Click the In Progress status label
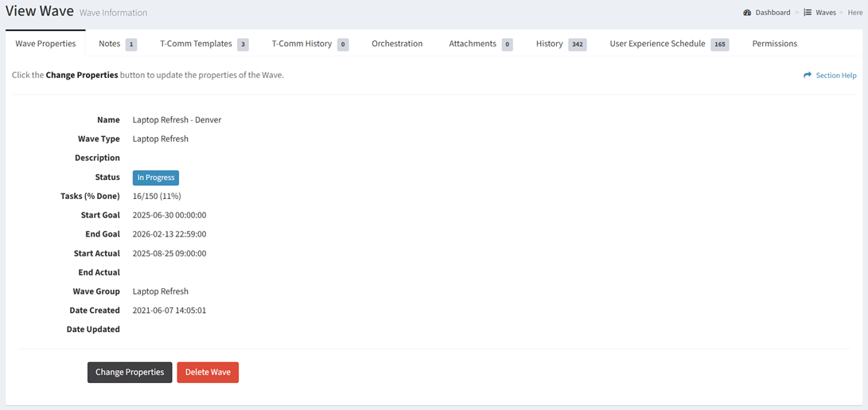 (156, 178)
